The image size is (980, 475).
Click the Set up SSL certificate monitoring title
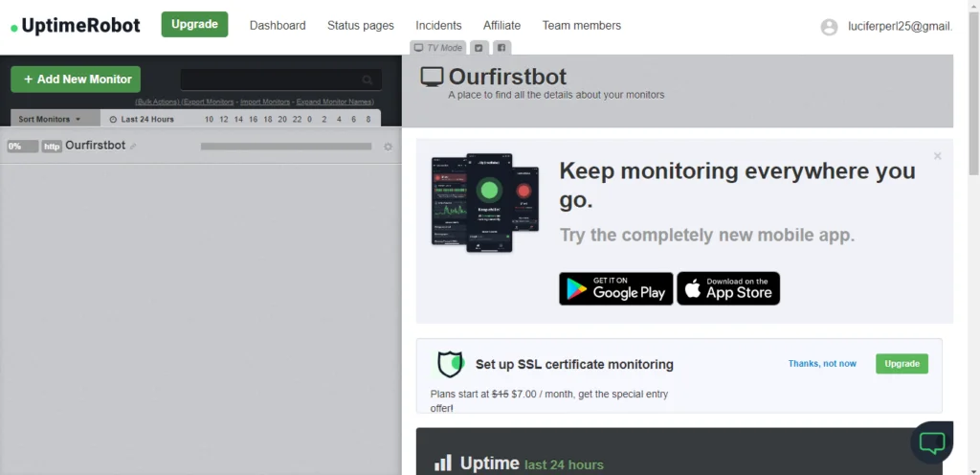[574, 364]
